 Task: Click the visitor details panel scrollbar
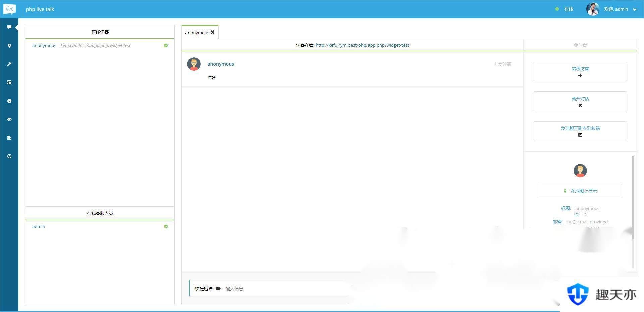(633, 197)
